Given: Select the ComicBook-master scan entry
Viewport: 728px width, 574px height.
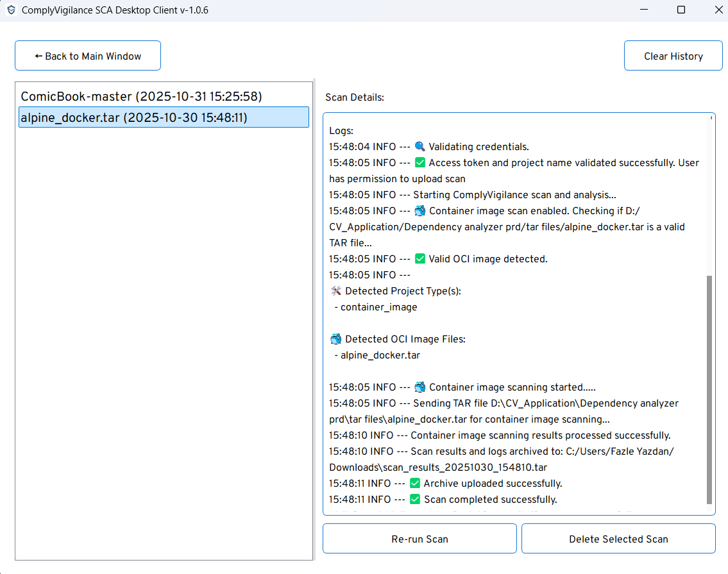Looking at the screenshot, I should coord(141,97).
